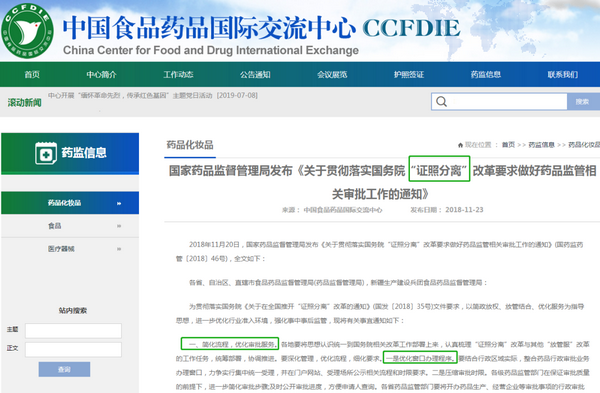Viewport: 600px width, 393px height.
Task: Click 药监信息 breadcrumb link
Action: click(541, 145)
